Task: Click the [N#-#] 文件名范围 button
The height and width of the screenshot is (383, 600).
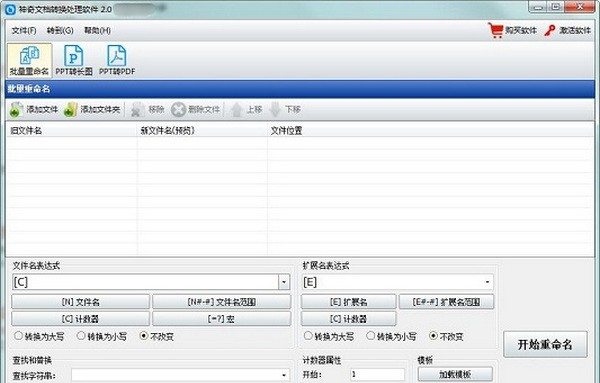Action: point(222,302)
